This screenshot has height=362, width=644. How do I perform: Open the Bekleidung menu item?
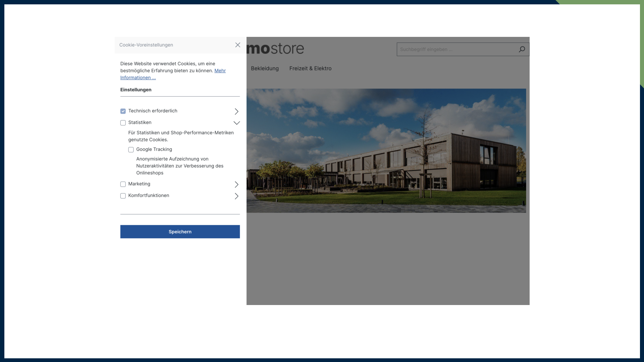pos(265,68)
